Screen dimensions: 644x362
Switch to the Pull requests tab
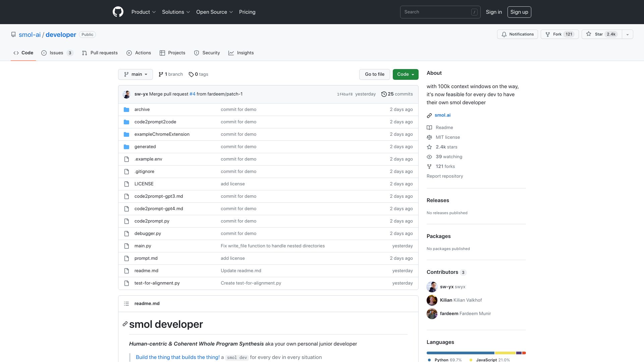(x=100, y=53)
